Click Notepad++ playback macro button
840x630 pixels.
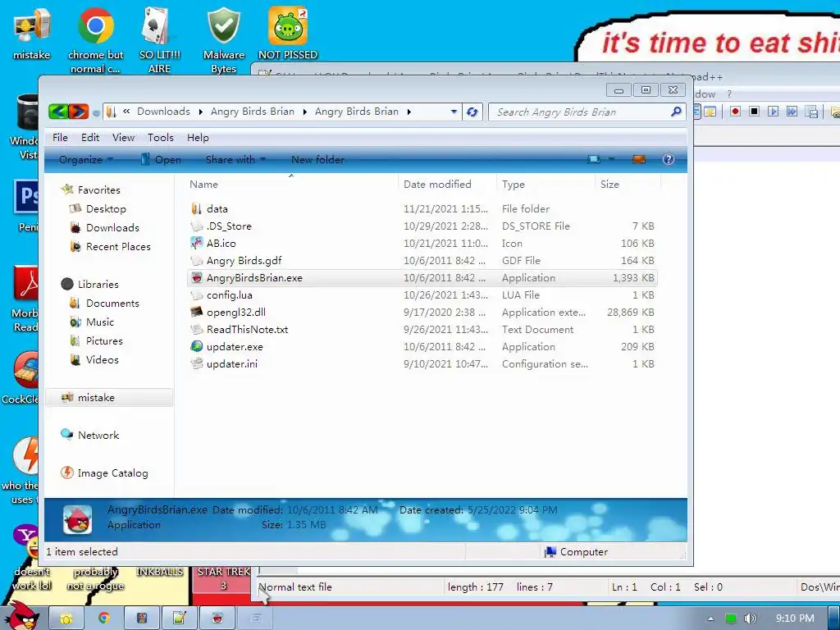[773, 112]
